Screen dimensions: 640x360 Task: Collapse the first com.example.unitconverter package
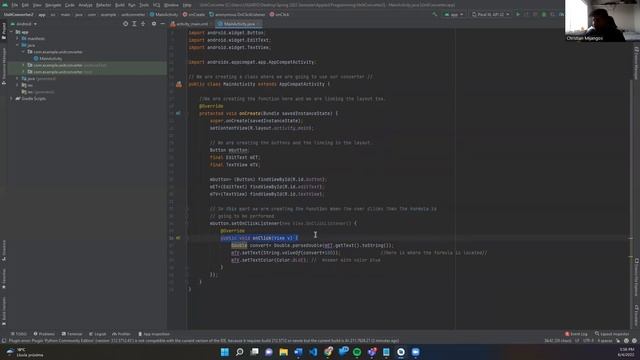23,52
